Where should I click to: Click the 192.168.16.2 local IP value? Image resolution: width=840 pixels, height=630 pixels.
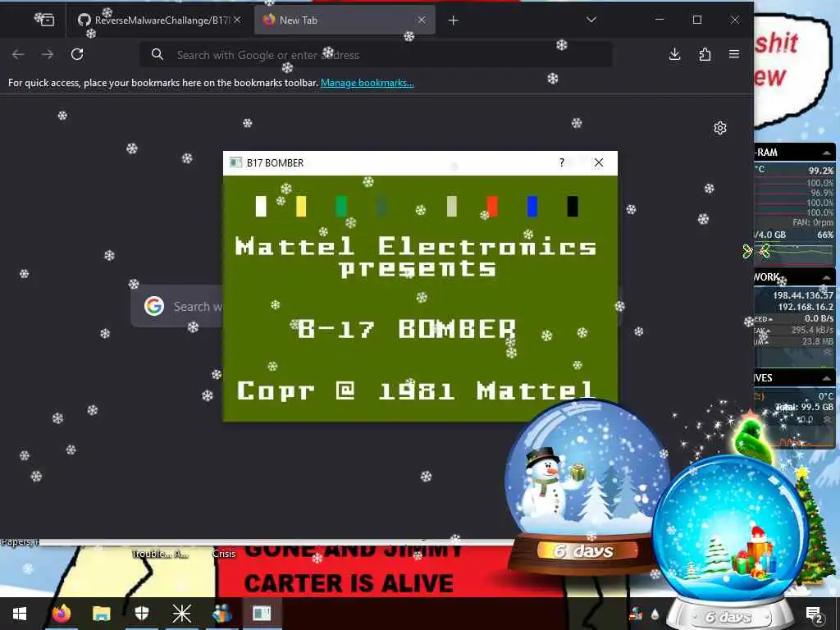click(806, 307)
